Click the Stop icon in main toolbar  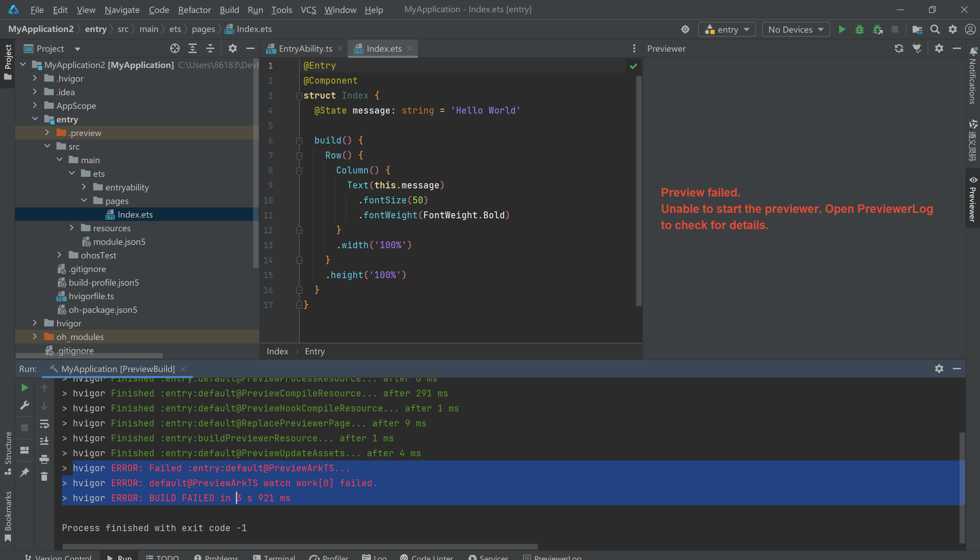pyautogui.click(x=895, y=29)
